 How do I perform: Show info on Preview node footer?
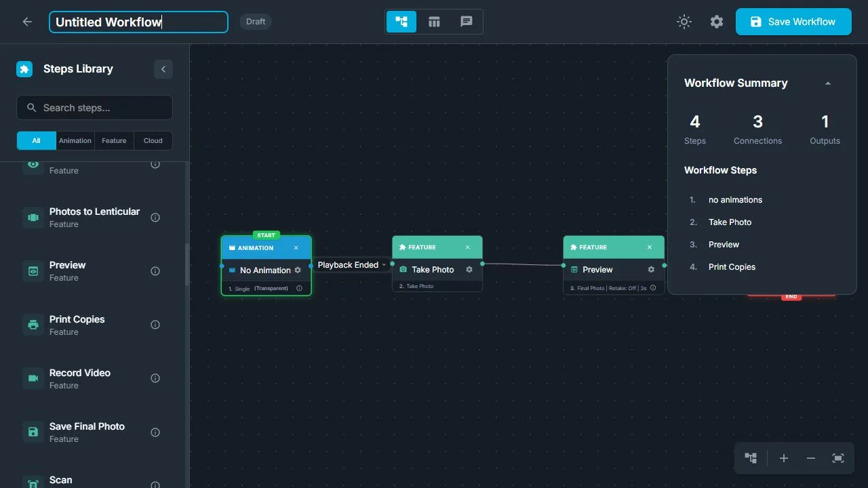pos(653,288)
